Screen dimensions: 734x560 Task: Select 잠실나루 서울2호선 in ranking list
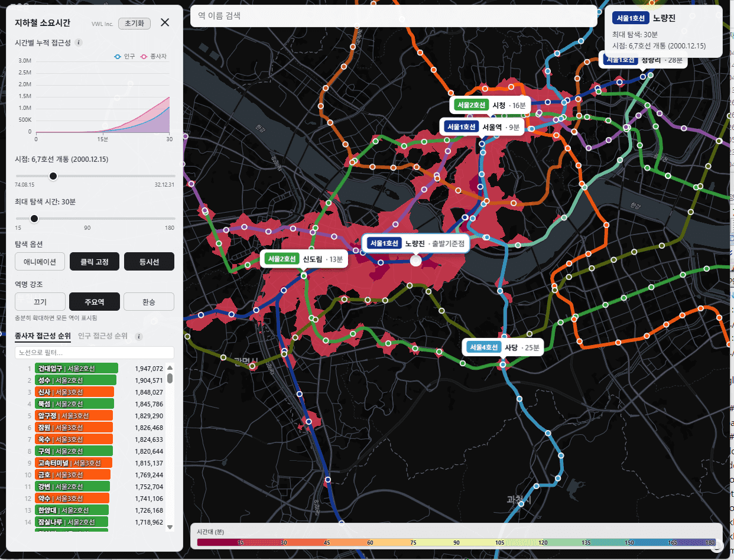(72, 522)
